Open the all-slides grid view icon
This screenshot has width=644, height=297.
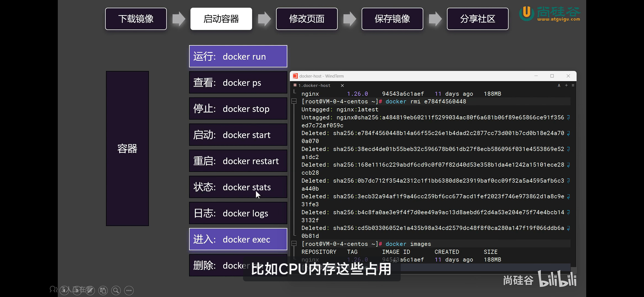103,290
